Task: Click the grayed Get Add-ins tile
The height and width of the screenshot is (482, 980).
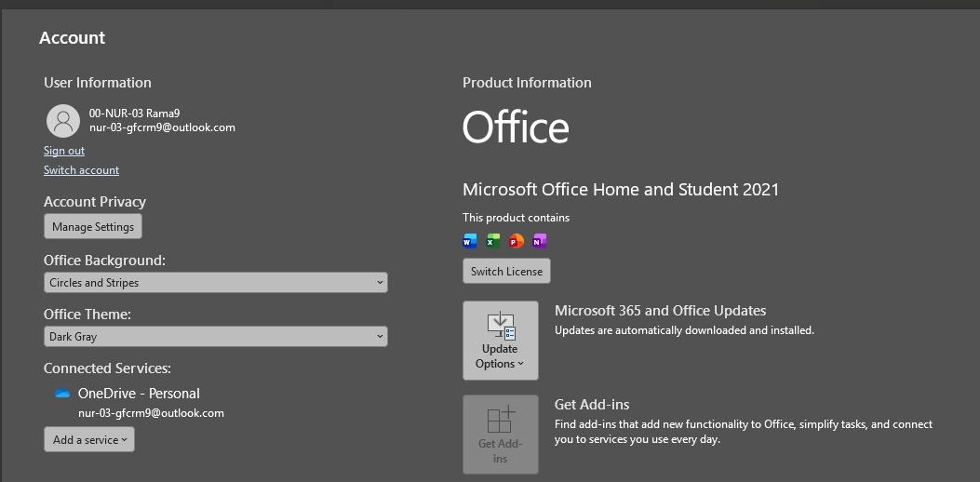Action: [500, 435]
